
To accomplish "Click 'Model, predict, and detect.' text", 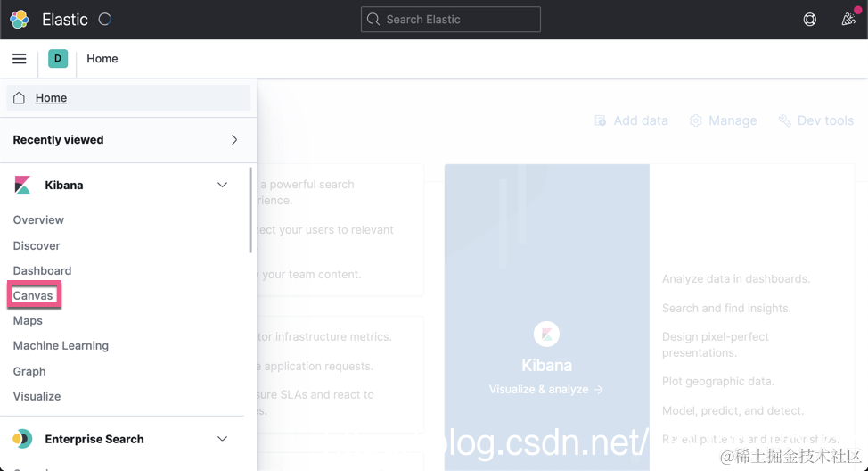I will [733, 410].
